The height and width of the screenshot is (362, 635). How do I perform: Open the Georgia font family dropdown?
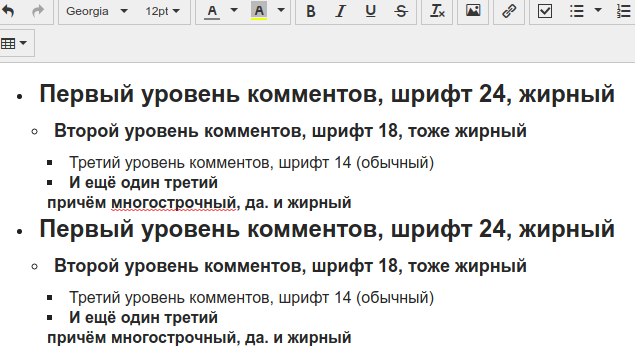click(x=97, y=11)
